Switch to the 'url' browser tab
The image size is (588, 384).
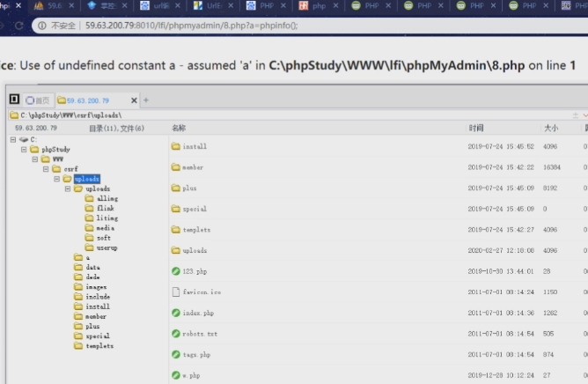160,5
